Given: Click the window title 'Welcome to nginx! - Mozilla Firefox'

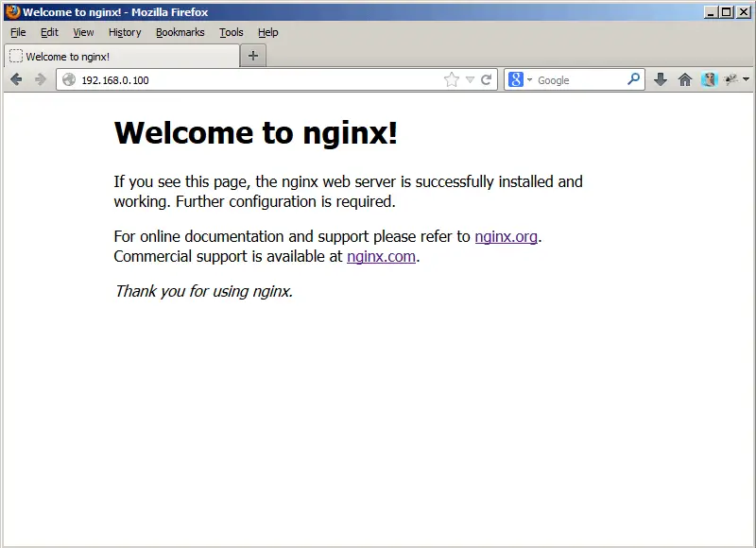Looking at the screenshot, I should [x=115, y=12].
